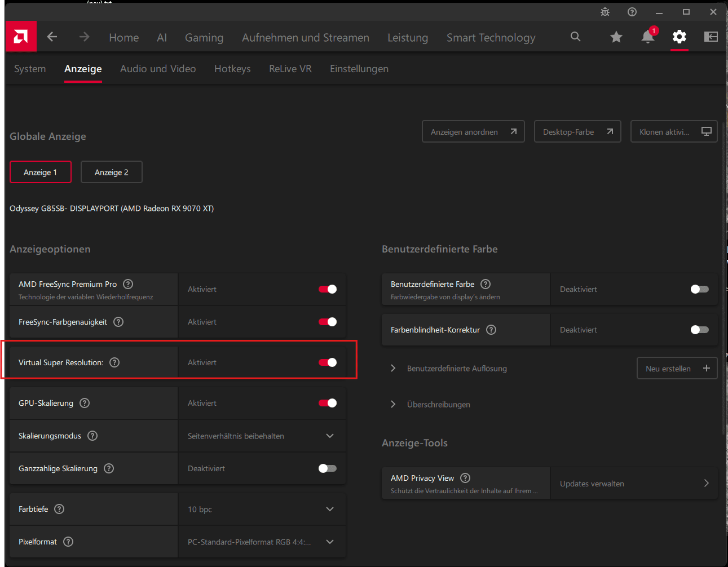Toggle GPU-Skalierung switch
The width and height of the screenshot is (728, 567).
point(328,403)
